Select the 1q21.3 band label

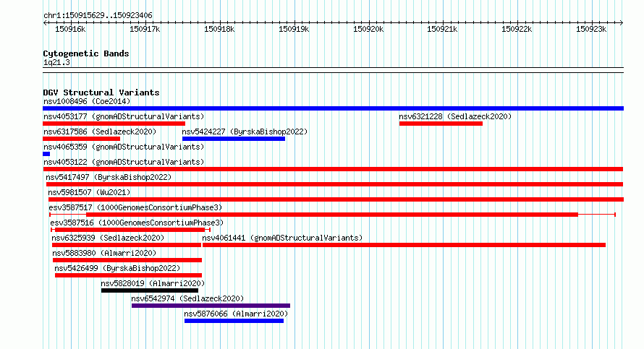(x=56, y=63)
